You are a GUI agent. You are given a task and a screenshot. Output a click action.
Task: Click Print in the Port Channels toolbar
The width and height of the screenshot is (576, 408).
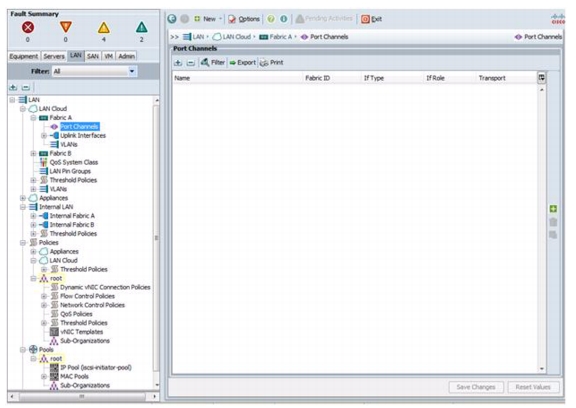coord(272,62)
